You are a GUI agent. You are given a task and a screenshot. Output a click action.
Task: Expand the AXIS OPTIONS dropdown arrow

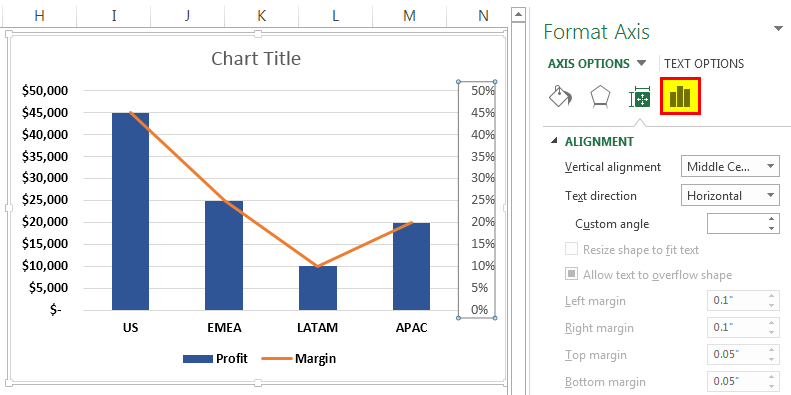point(641,64)
